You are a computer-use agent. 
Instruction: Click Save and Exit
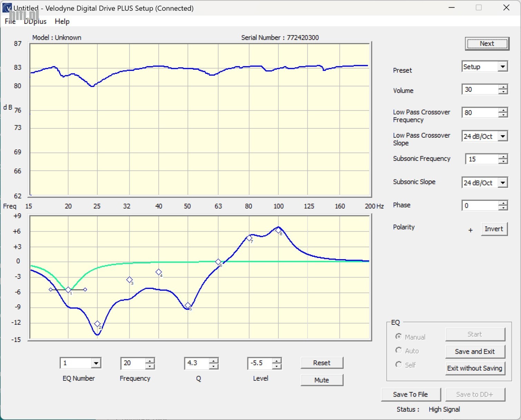tap(475, 352)
